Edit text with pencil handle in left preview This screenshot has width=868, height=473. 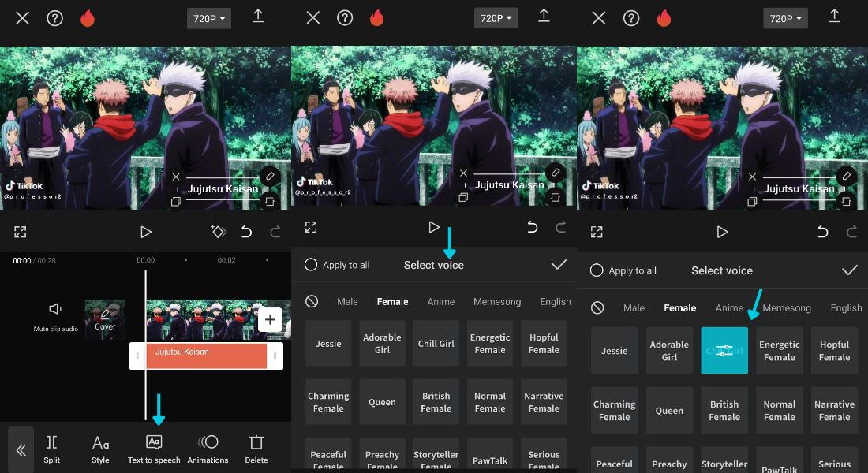tap(270, 176)
